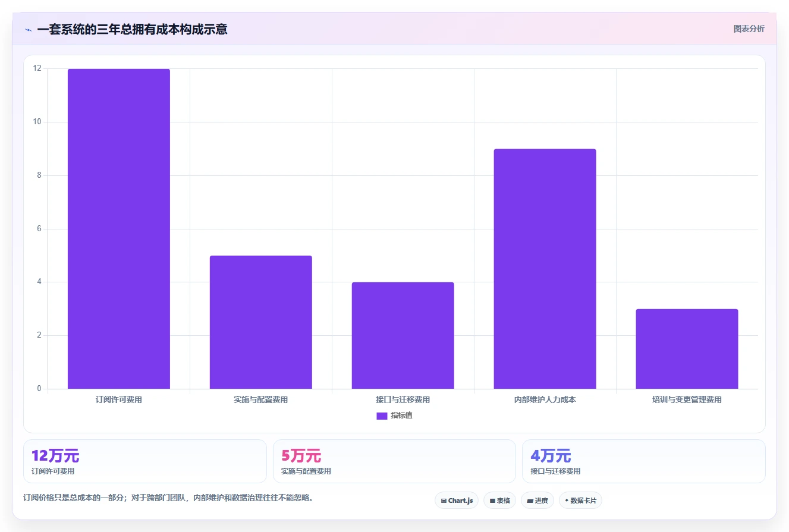Viewport: 789px width, 532px height.
Task: Click the 内部维护人力成本 bar in chart
Action: pyautogui.click(x=545, y=269)
